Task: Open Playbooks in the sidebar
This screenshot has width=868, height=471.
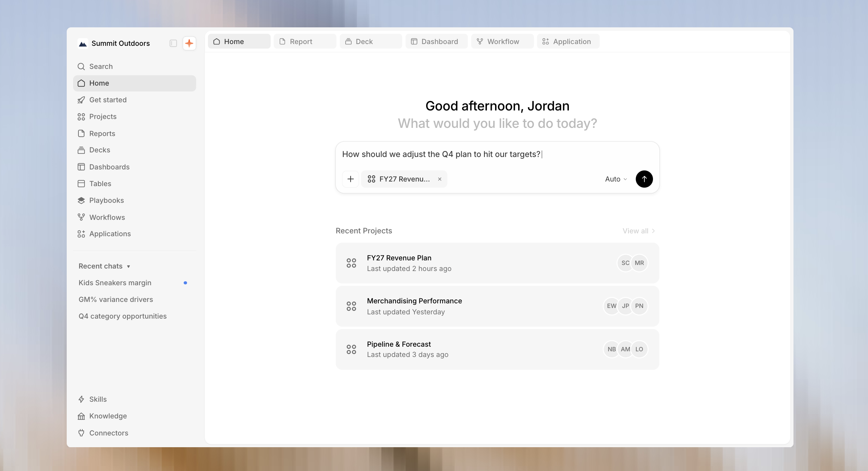Action: [134, 200]
